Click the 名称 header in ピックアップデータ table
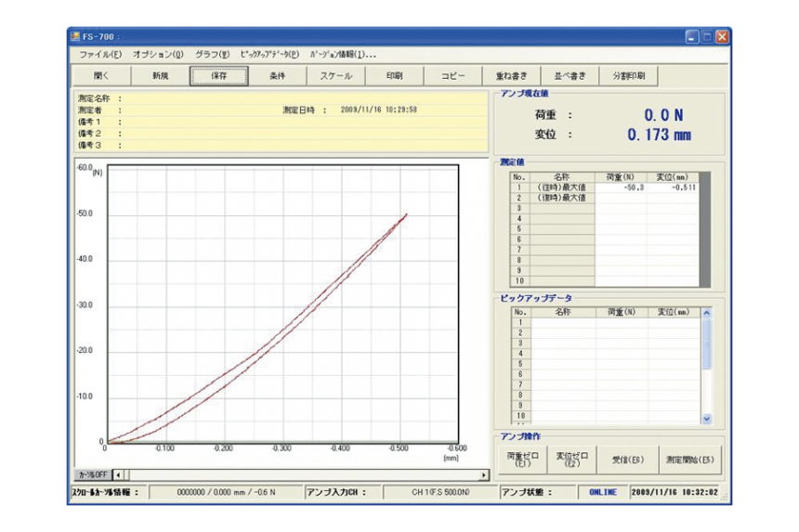Image resolution: width=799 pixels, height=532 pixels. point(563,312)
